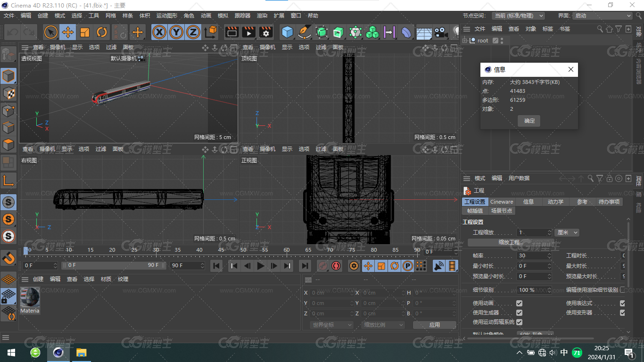Toggle Y axis lock

tap(176, 32)
